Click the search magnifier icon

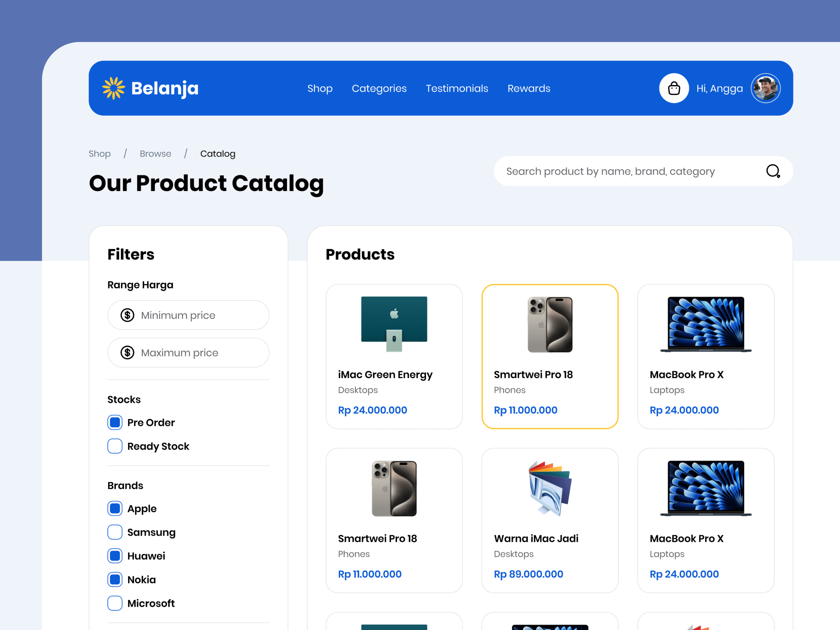(773, 171)
